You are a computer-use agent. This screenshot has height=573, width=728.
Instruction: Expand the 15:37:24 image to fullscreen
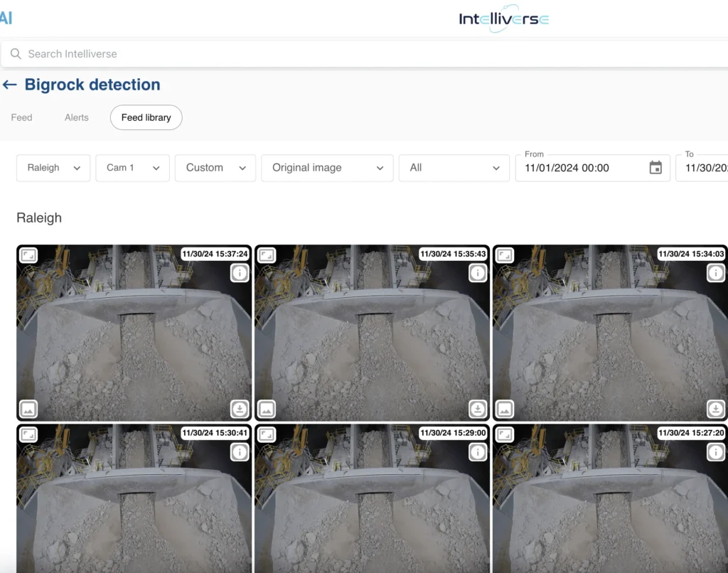click(x=28, y=255)
